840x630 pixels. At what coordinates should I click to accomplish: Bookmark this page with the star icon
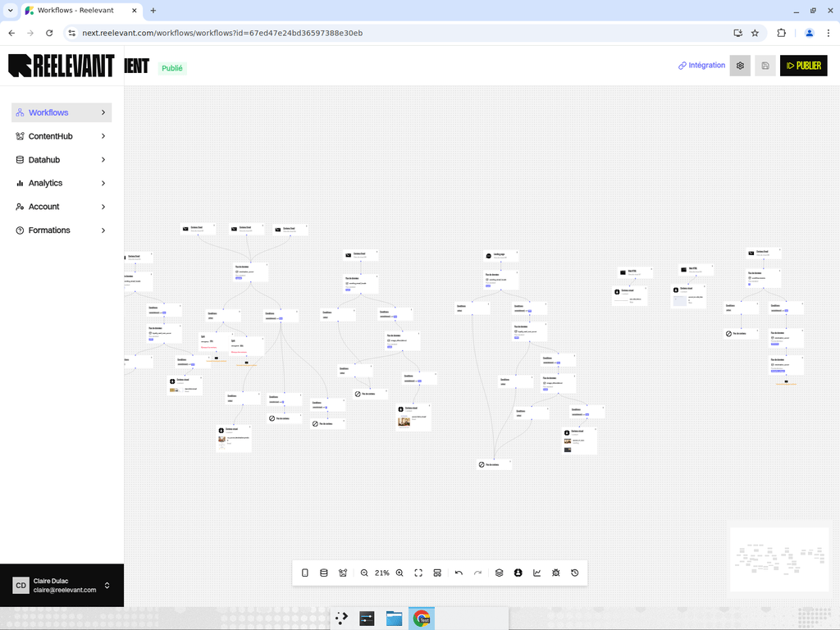tap(755, 33)
